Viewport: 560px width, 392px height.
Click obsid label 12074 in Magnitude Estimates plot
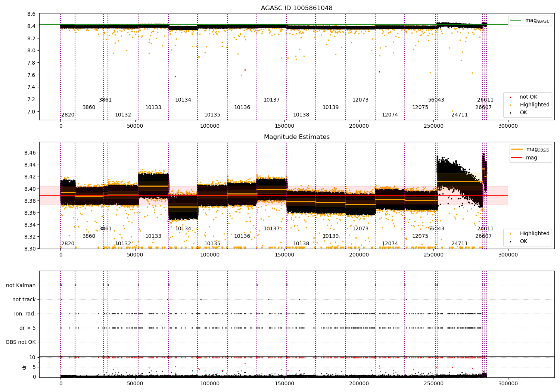(x=390, y=244)
